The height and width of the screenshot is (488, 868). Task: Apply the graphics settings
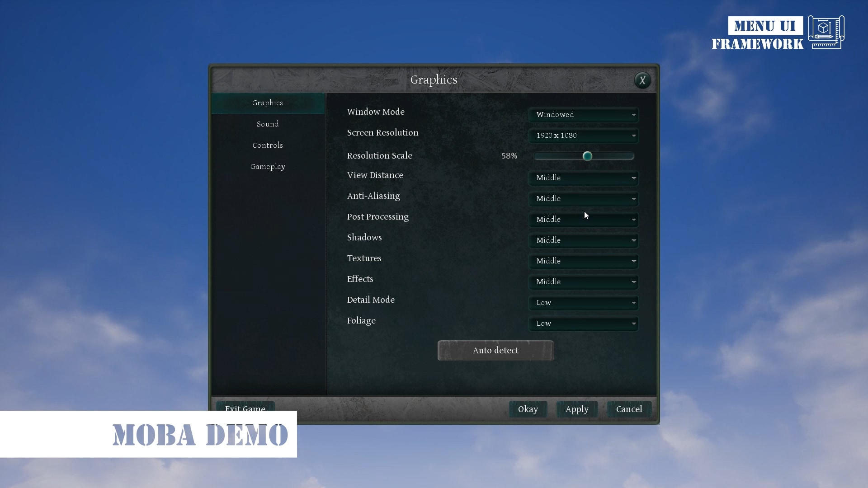(577, 409)
